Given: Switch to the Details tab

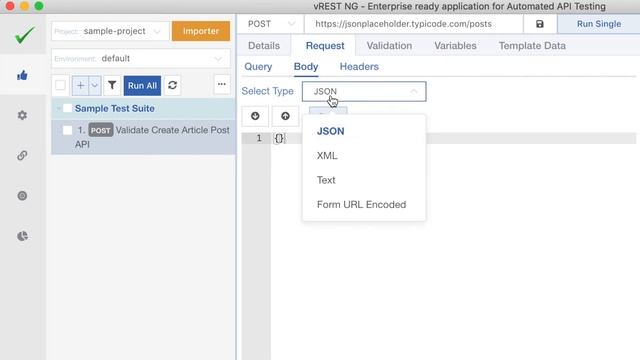Looking at the screenshot, I should 264,46.
